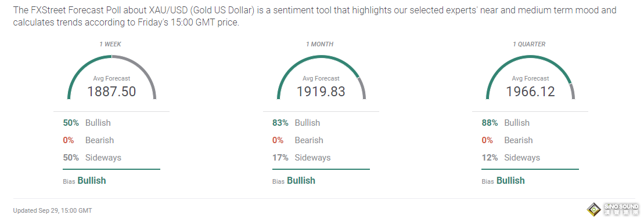Click the 1966.12 average forecast value
This screenshot has width=644, height=222.
click(530, 92)
